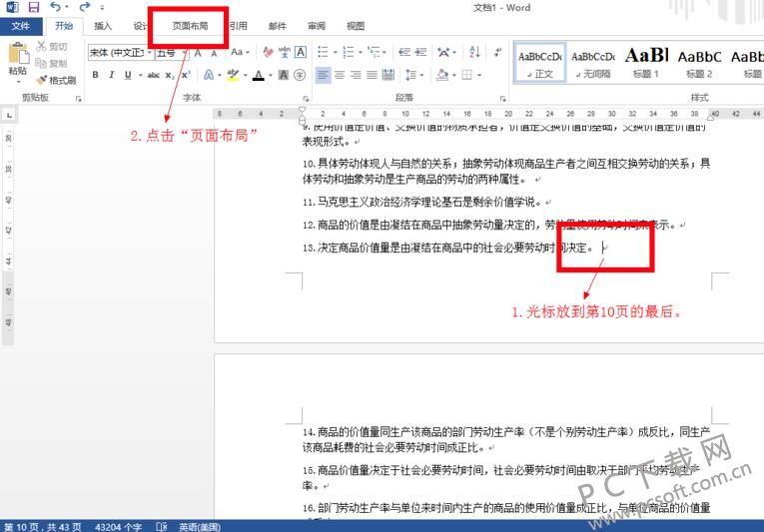This screenshot has height=532, width=764.
Task: Click the clear formatting eraser icon
Action: tap(268, 52)
